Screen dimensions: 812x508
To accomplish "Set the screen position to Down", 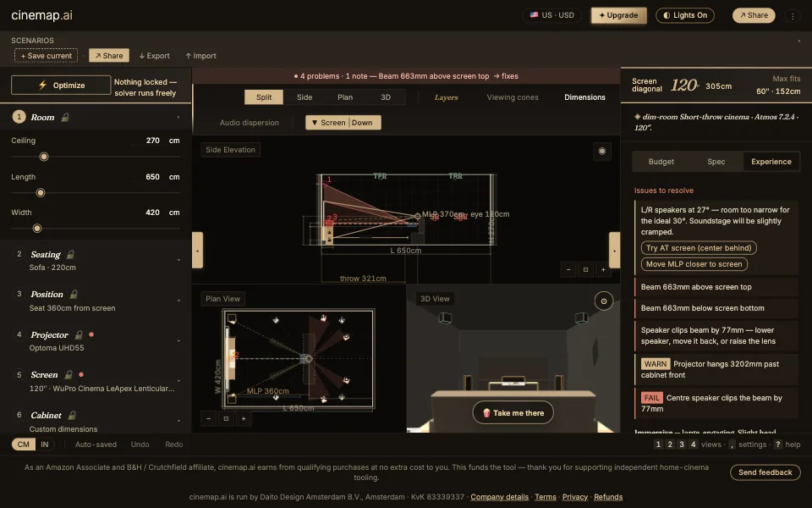I will (365, 122).
